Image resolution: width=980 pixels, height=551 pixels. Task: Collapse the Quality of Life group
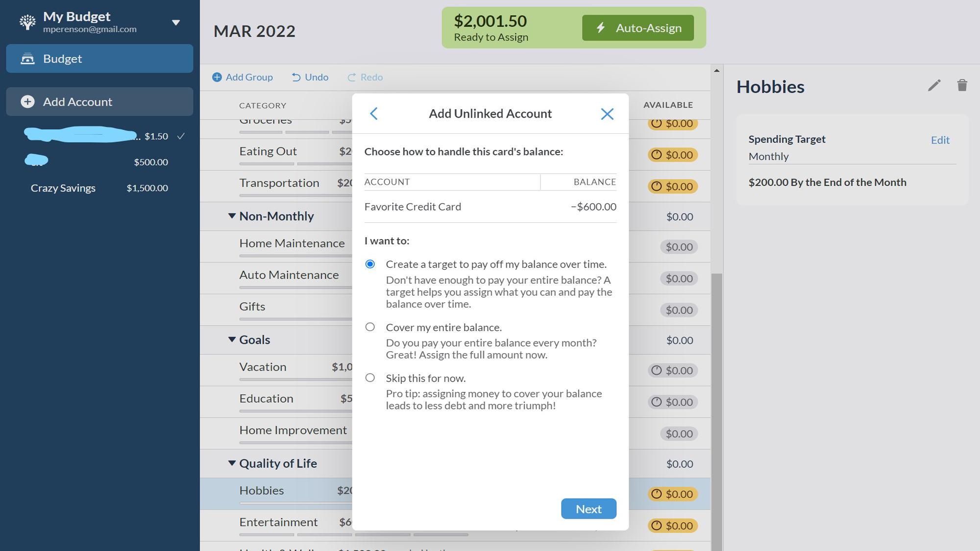232,463
